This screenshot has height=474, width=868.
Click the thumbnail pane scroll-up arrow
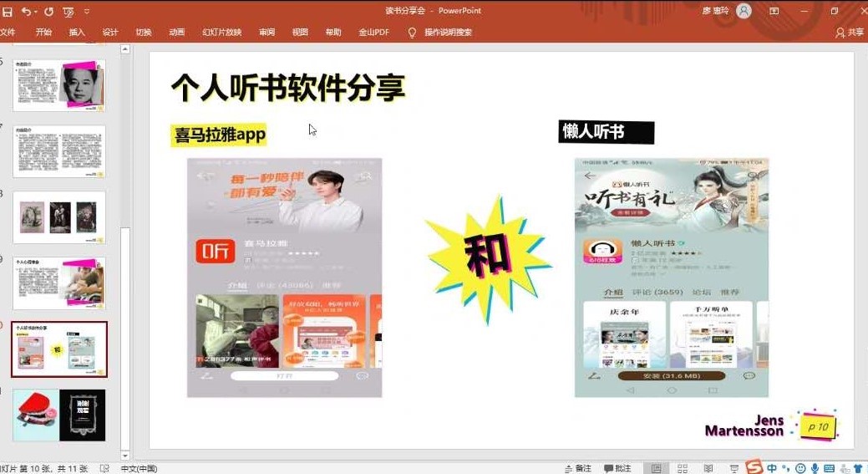125,49
